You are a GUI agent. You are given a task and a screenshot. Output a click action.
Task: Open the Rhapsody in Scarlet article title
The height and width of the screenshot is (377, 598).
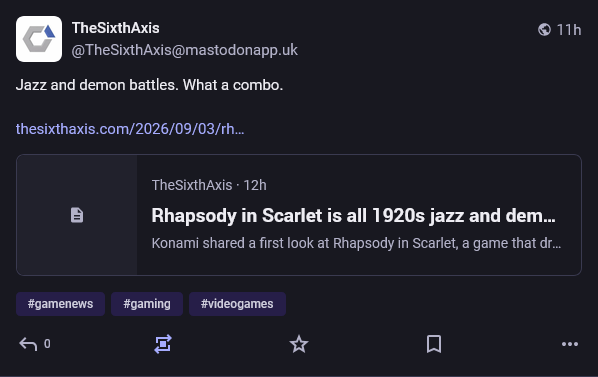coord(354,216)
